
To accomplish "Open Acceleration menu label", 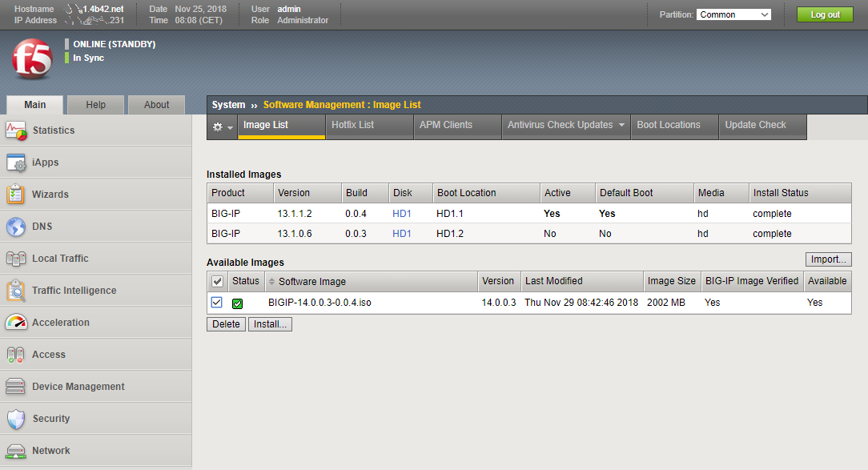I will tap(61, 322).
